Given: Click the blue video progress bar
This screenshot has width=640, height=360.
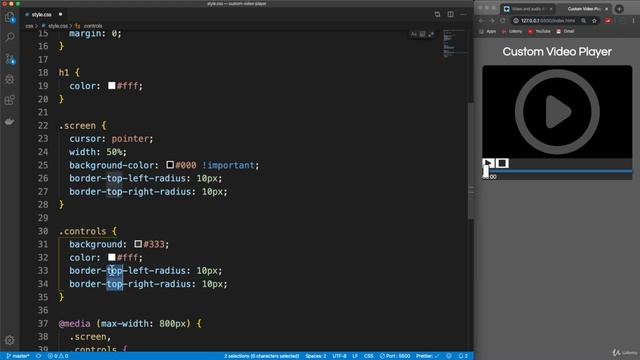Looking at the screenshot, I should coord(557,171).
